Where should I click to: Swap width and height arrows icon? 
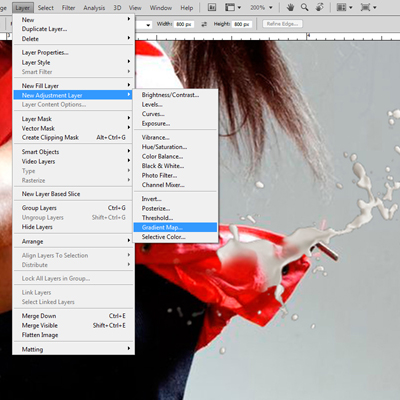click(x=204, y=24)
